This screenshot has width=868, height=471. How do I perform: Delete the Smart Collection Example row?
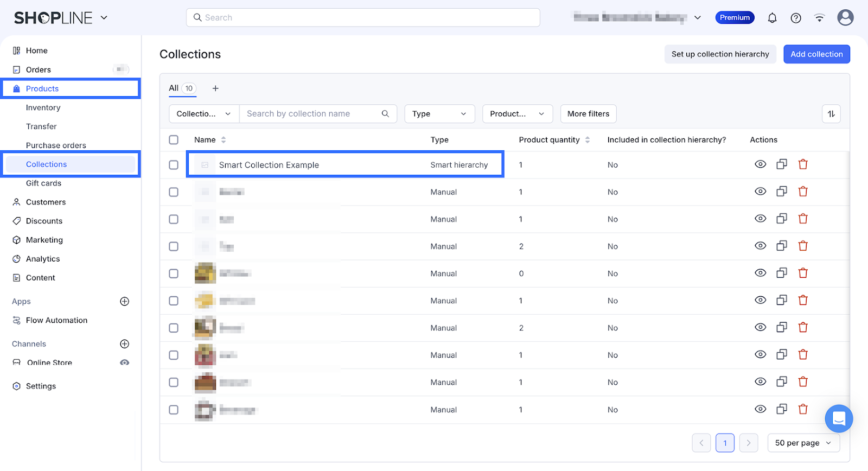803,164
